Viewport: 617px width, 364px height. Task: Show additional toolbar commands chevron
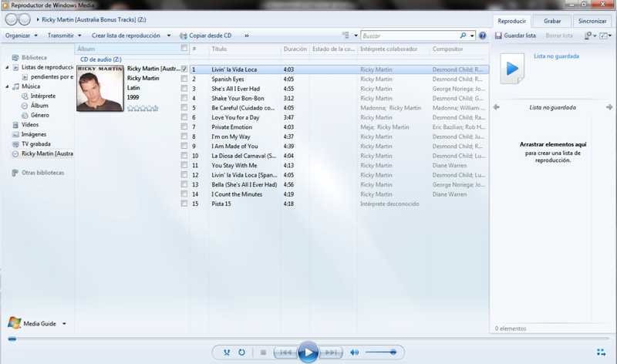(247, 35)
